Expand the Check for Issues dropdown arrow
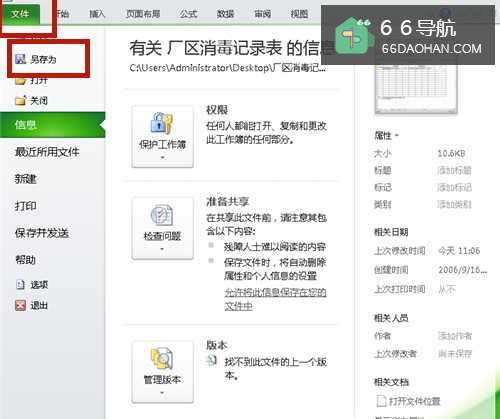This screenshot has height=419, width=500. 162,249
